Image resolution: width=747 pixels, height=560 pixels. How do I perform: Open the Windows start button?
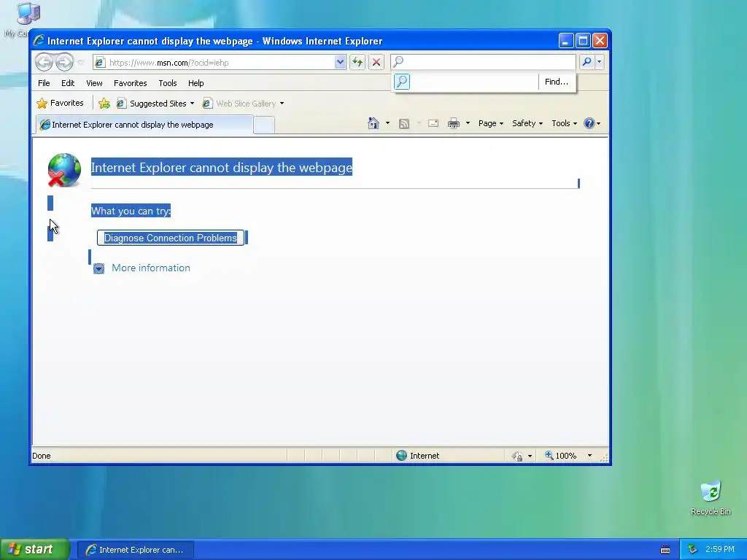point(35,550)
